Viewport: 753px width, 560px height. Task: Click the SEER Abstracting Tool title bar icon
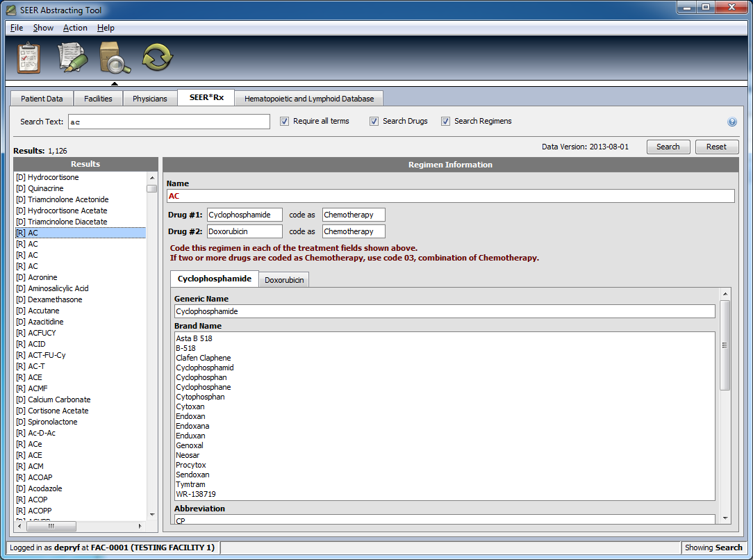point(11,10)
